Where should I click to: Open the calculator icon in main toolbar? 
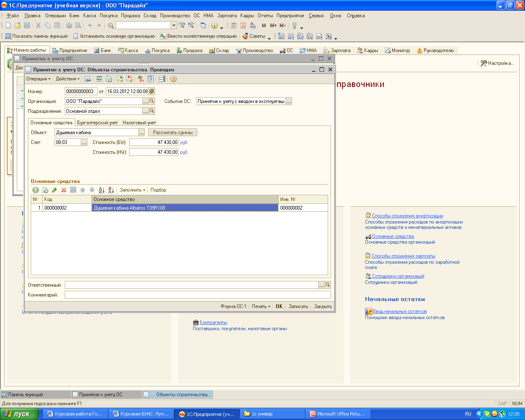[x=233, y=25]
